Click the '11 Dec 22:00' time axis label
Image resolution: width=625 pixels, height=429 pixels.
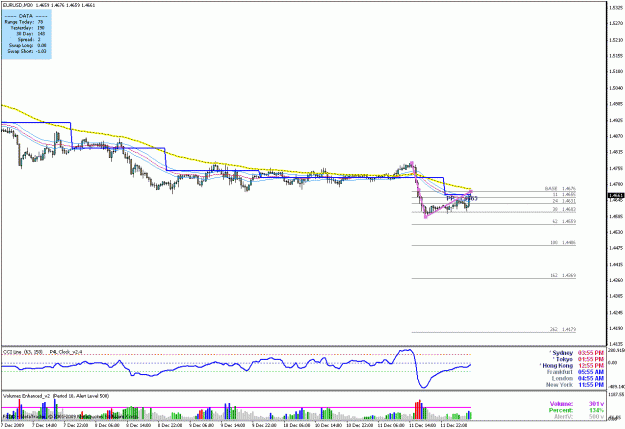(453, 425)
